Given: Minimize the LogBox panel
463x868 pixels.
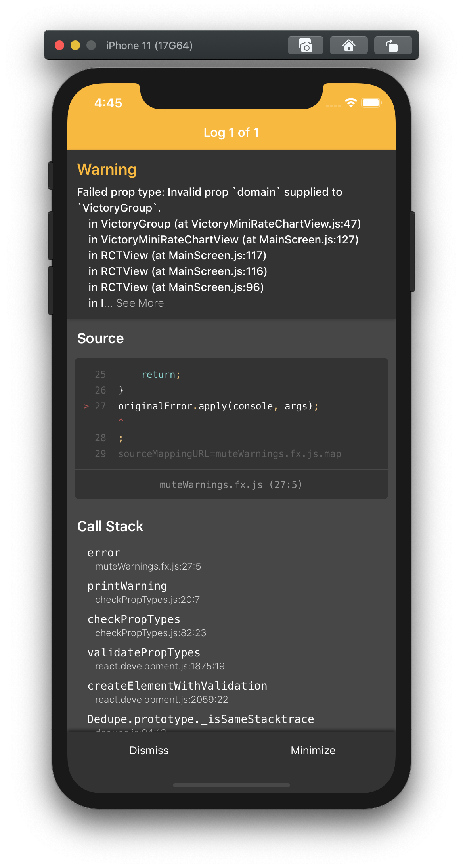Looking at the screenshot, I should point(313,750).
